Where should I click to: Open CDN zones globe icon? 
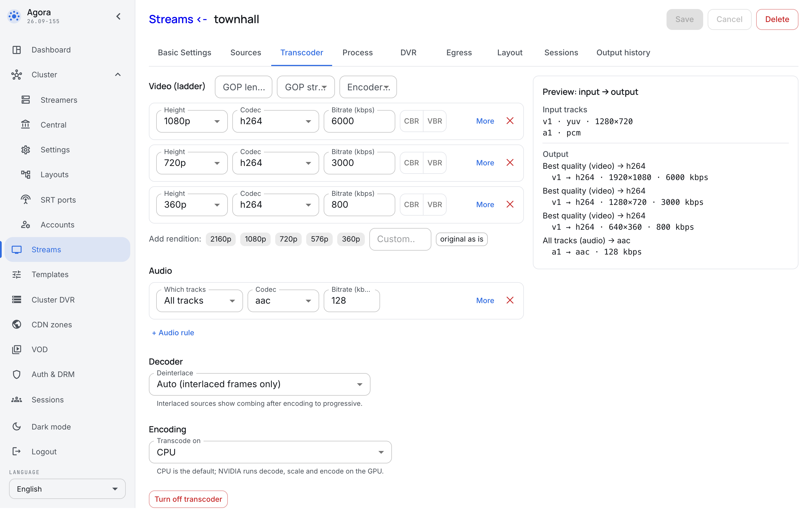(17, 324)
